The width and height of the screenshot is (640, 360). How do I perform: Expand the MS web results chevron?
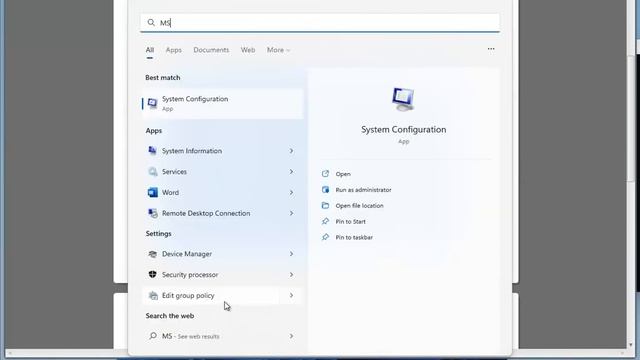[x=291, y=336]
